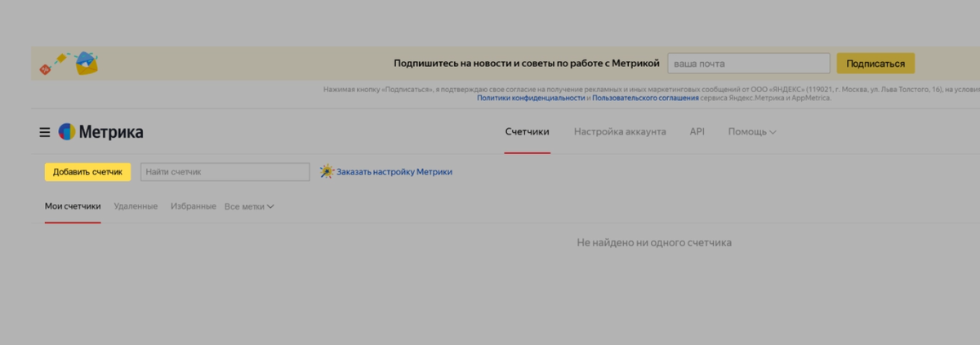980x345 pixels.
Task: Select the Избранные tab
Action: click(x=194, y=206)
